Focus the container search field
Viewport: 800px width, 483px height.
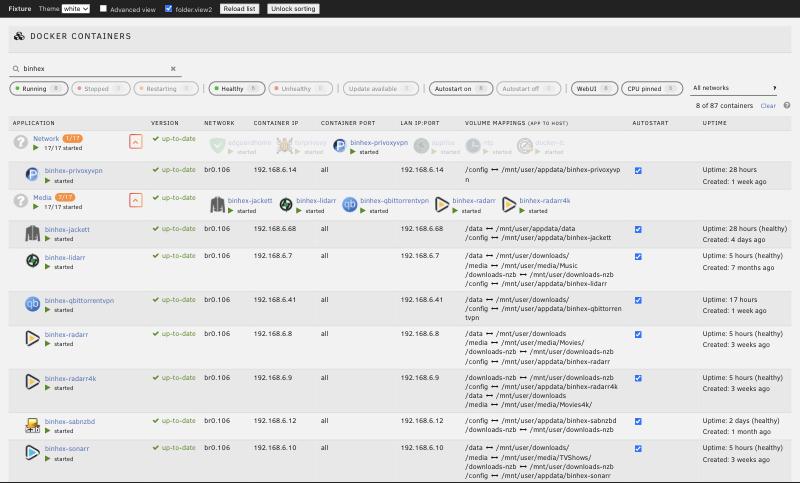(95, 68)
